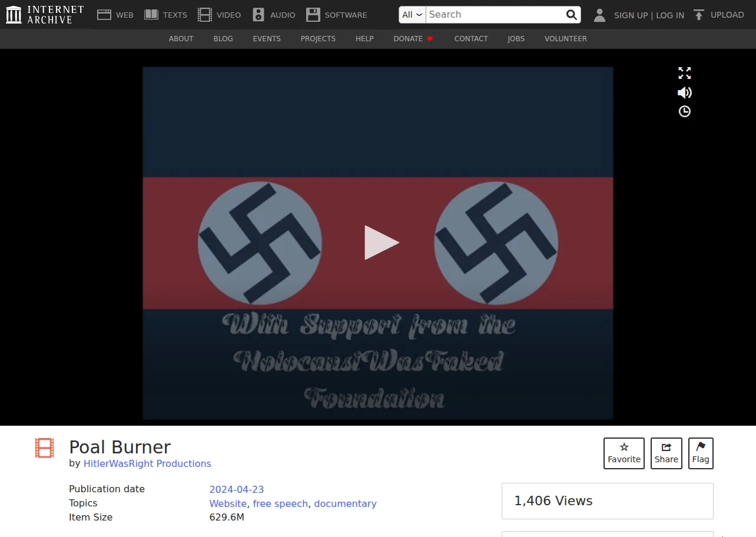
Task: Click the Log In link
Action: [670, 15]
